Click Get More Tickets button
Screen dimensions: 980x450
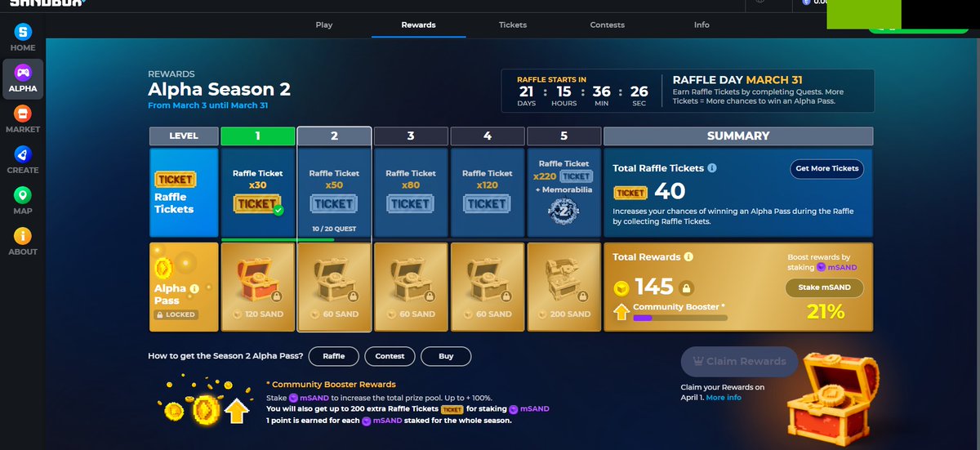click(x=827, y=168)
